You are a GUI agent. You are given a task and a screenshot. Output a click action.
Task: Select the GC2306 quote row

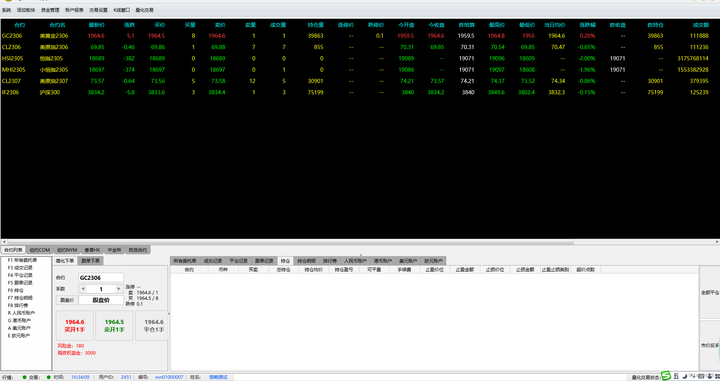(x=360, y=35)
